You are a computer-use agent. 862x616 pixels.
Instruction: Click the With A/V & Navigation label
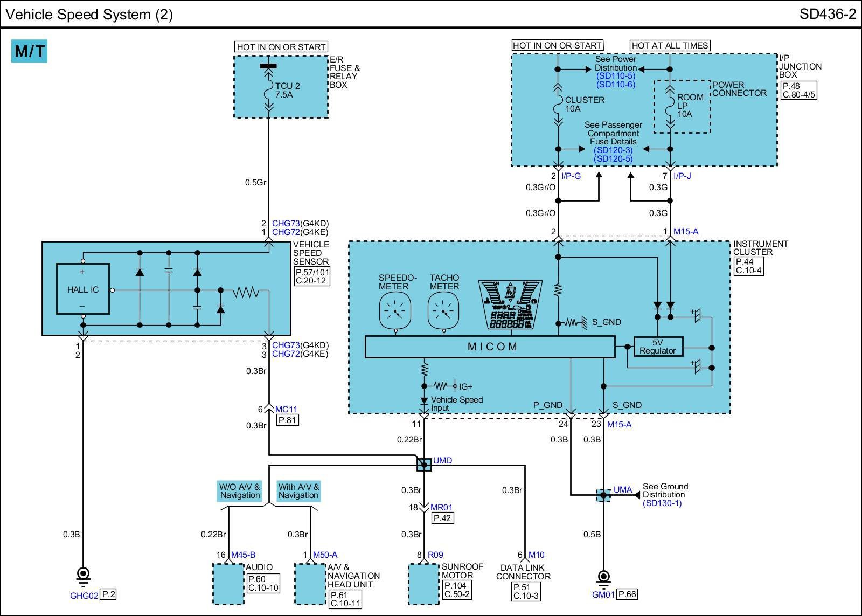click(298, 491)
